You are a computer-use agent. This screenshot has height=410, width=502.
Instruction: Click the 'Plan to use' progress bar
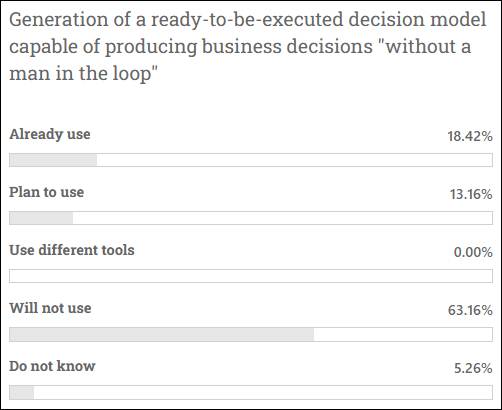click(251, 218)
